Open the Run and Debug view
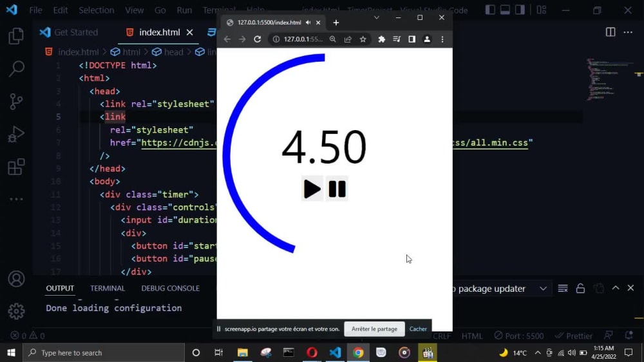This screenshot has width=644, height=362. 16,135
